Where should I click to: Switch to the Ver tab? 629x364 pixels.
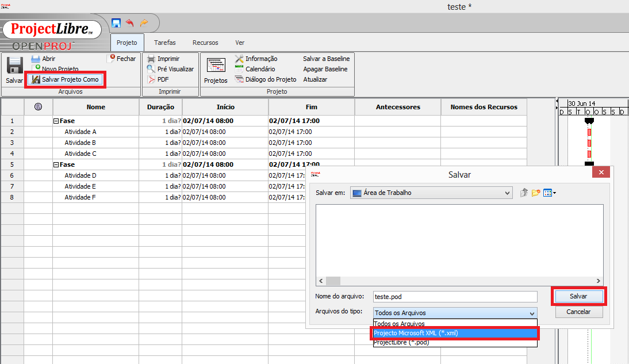pyautogui.click(x=240, y=43)
